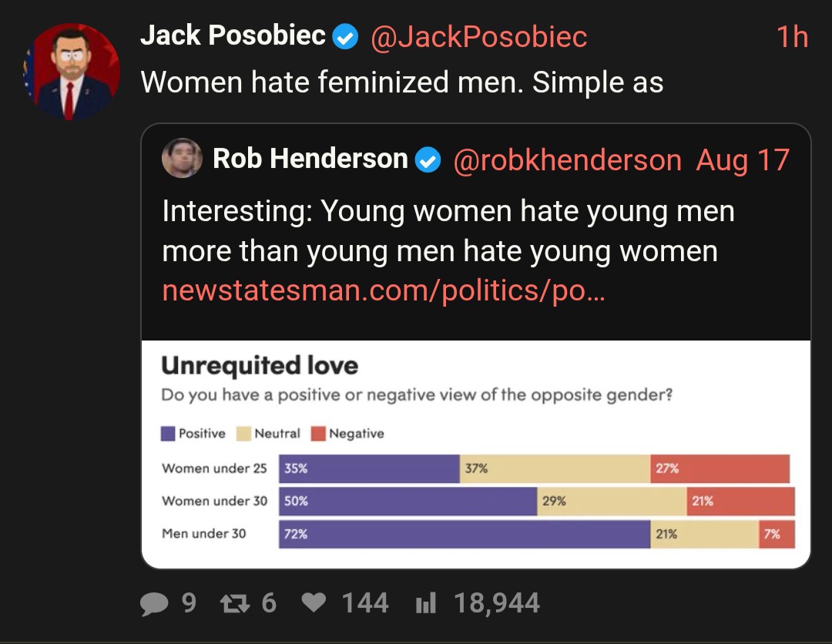Open Rob Henderson's profile avatar
The width and height of the screenshot is (832, 644).
coord(182,158)
